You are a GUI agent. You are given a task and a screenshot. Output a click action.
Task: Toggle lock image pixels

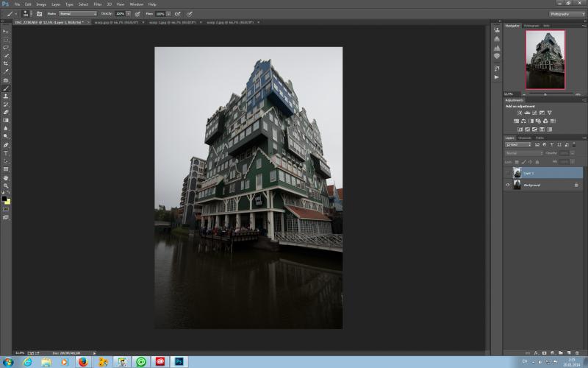(x=523, y=162)
